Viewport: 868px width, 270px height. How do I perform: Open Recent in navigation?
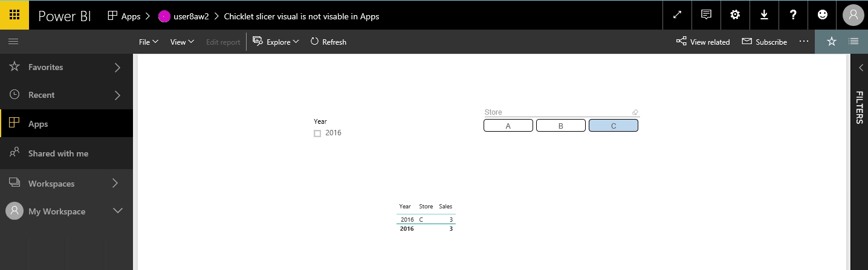(41, 95)
